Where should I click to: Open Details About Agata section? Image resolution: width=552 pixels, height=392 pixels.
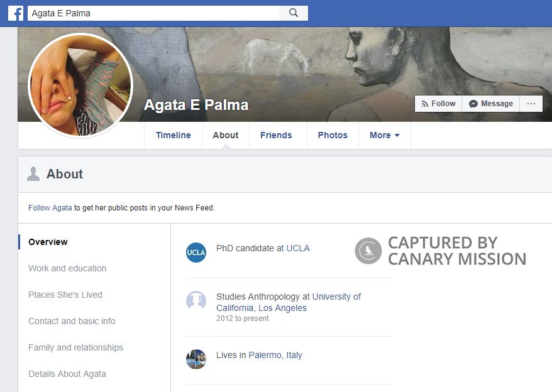67,373
